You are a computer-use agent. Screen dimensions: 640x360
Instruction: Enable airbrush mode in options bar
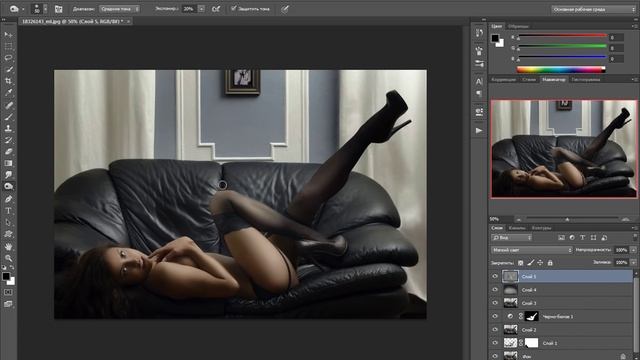pos(216,9)
